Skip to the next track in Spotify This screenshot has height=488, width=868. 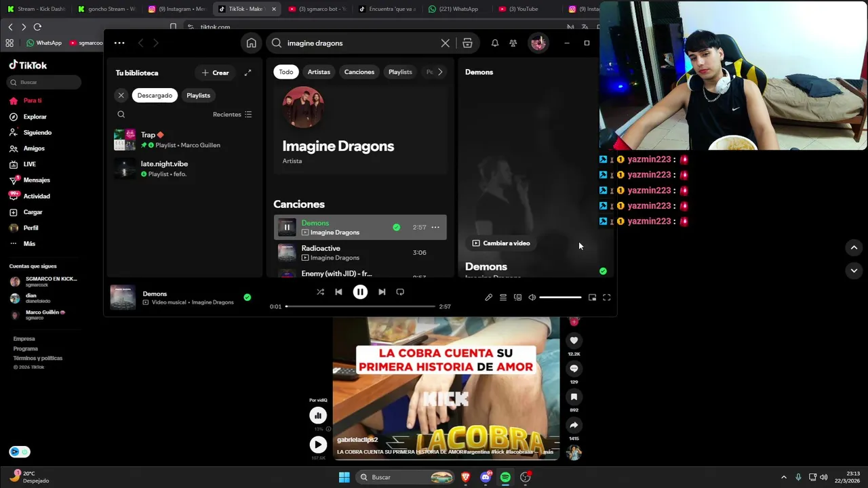[382, 292]
